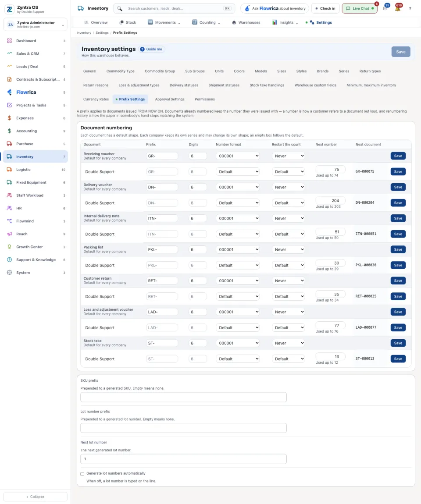Switch to the Approval Settings tab
Image resolution: width=421 pixels, height=504 pixels.
(x=169, y=99)
